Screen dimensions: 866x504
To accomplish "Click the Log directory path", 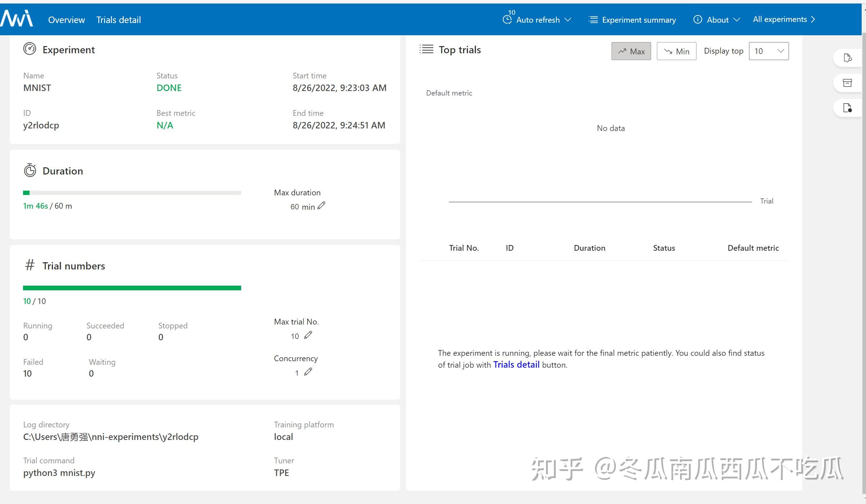I will 111,437.
